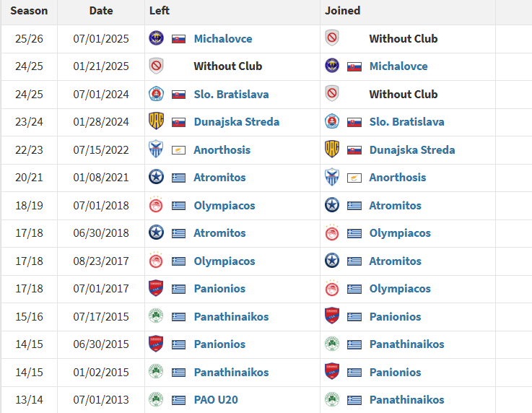Viewport: 532px width, 413px height.
Task: Click Without Club badge in 24/25 Joined column, 07/01/2024
Action: pos(332,93)
